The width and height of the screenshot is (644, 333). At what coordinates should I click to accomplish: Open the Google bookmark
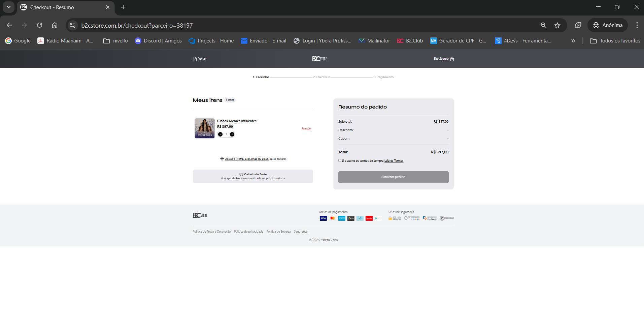coord(18,41)
